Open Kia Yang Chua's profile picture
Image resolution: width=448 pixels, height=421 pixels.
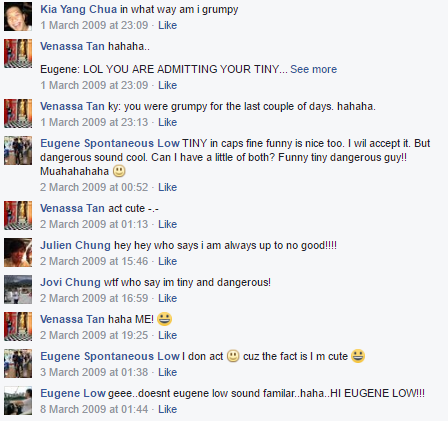[18, 17]
